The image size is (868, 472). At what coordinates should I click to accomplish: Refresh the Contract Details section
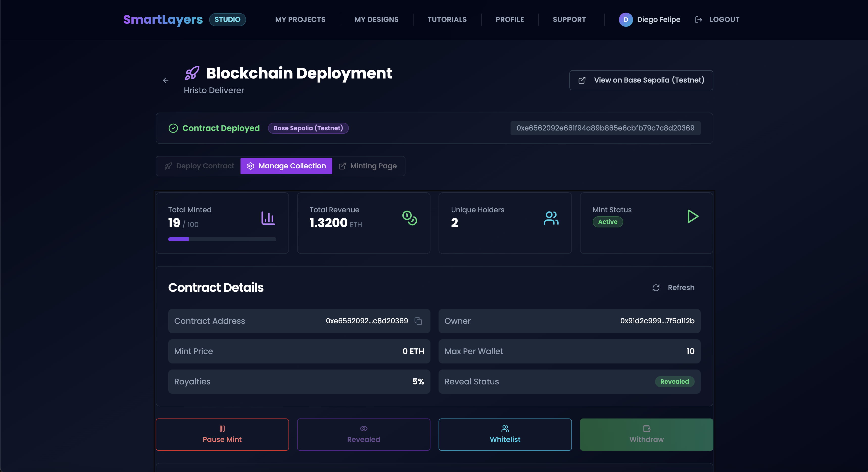[x=673, y=288]
